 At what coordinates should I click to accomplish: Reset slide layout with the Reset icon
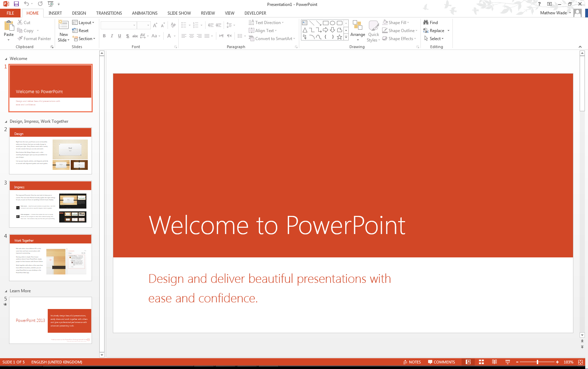75,30
